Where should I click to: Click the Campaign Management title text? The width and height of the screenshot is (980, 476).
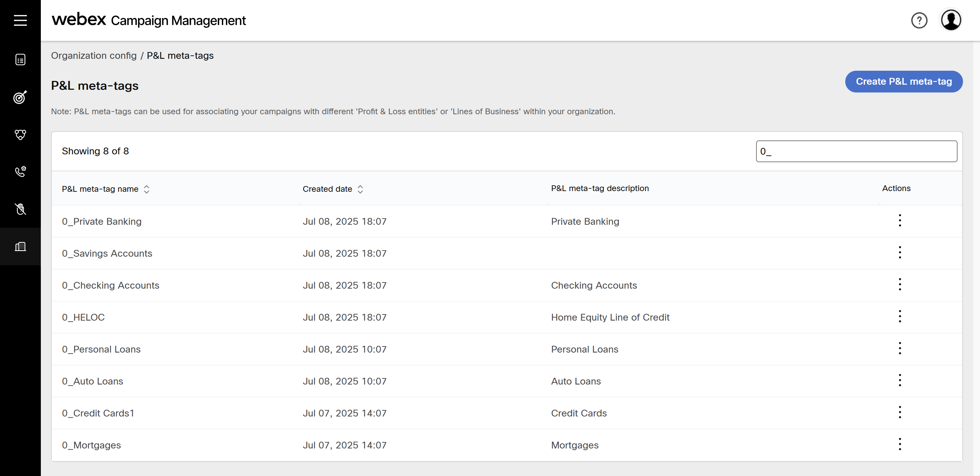coord(178,20)
